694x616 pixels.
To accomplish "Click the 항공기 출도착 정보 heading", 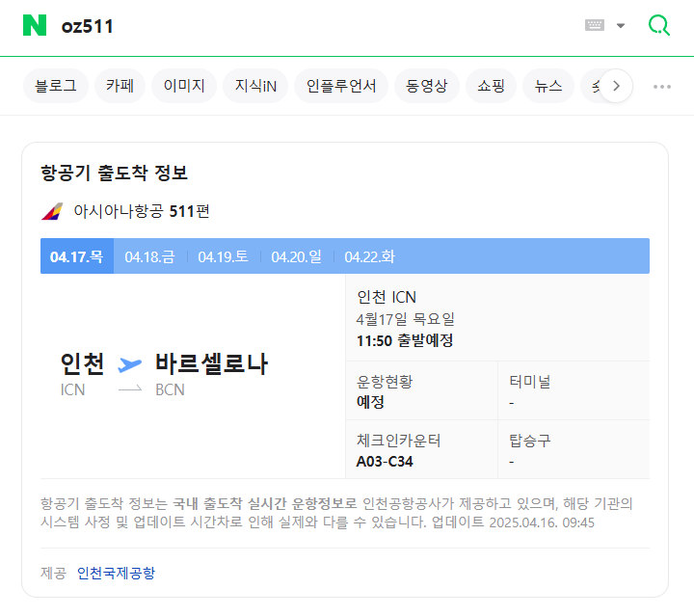I will click(x=114, y=173).
